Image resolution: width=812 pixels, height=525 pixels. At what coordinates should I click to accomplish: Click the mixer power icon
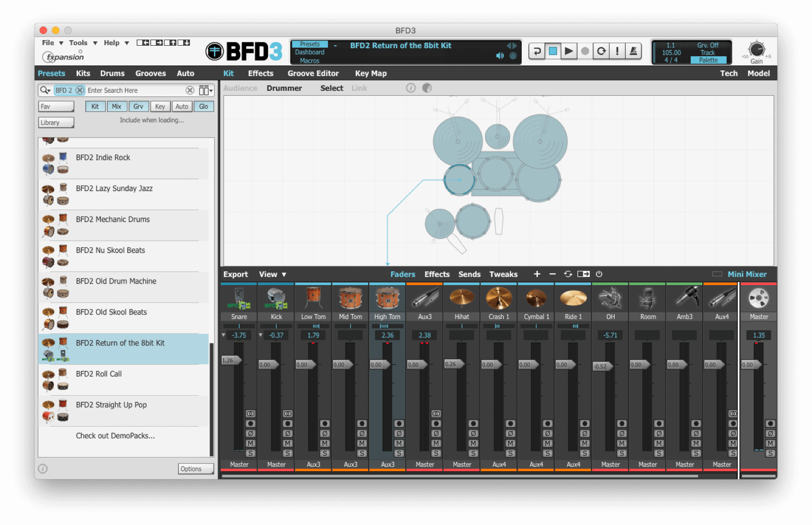click(599, 274)
